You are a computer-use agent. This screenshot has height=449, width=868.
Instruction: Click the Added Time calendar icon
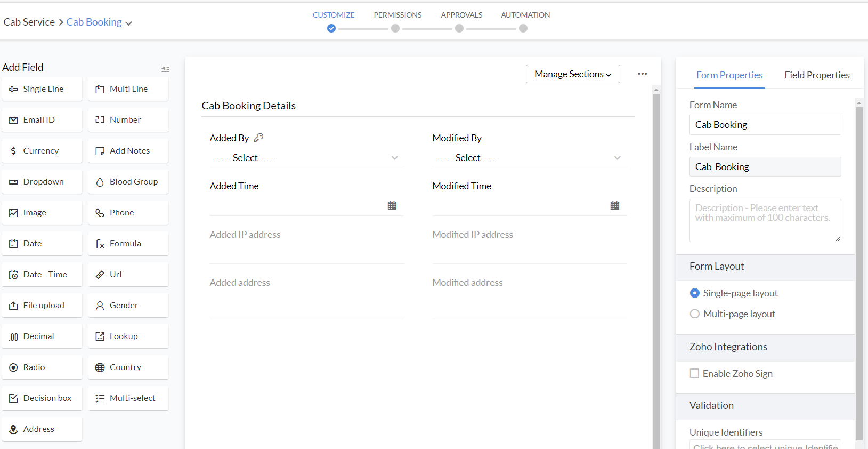tap(392, 205)
